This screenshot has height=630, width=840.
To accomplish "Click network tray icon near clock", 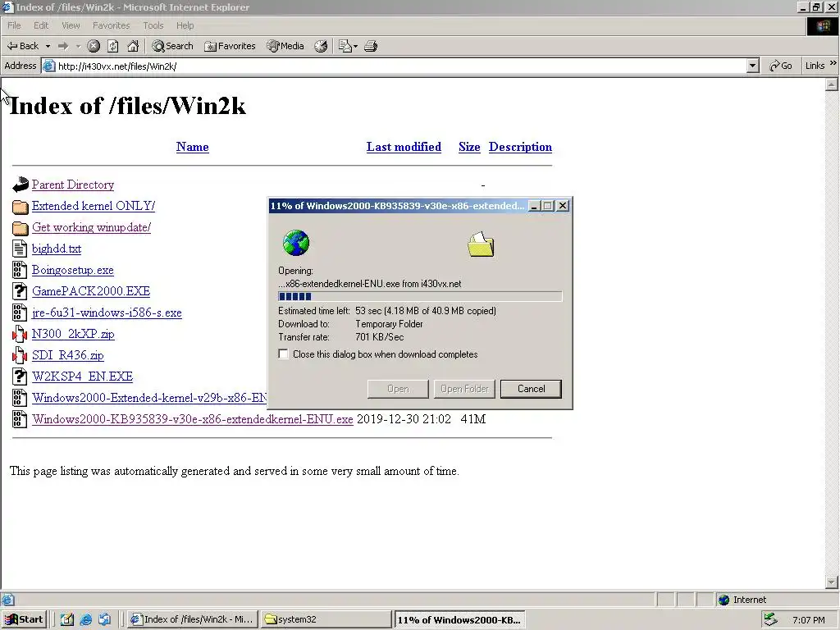I will [770, 619].
